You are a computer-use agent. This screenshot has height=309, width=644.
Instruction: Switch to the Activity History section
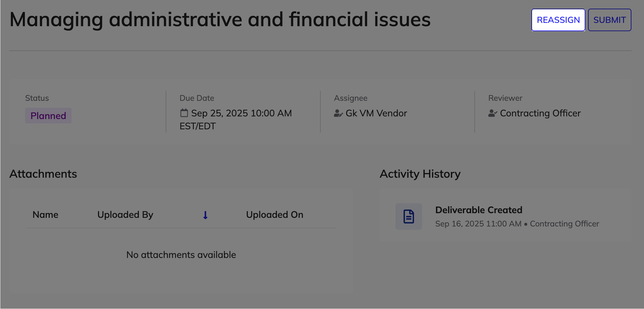pyautogui.click(x=420, y=173)
